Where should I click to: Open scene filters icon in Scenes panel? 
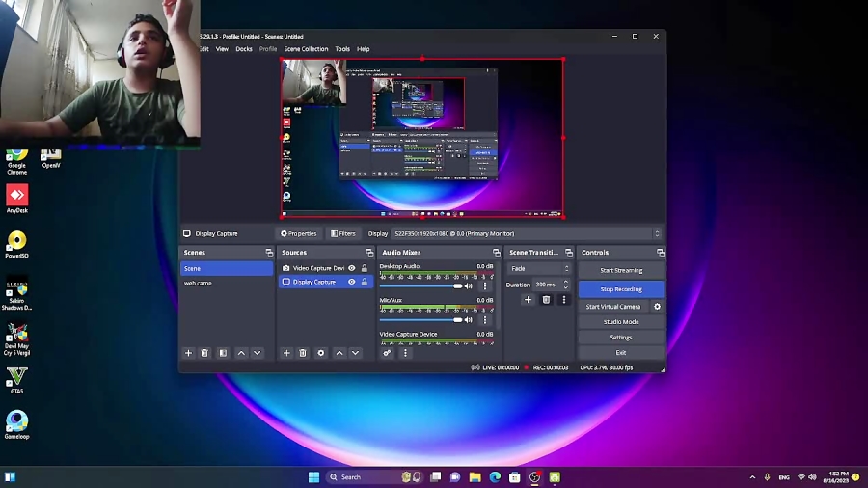[223, 353]
